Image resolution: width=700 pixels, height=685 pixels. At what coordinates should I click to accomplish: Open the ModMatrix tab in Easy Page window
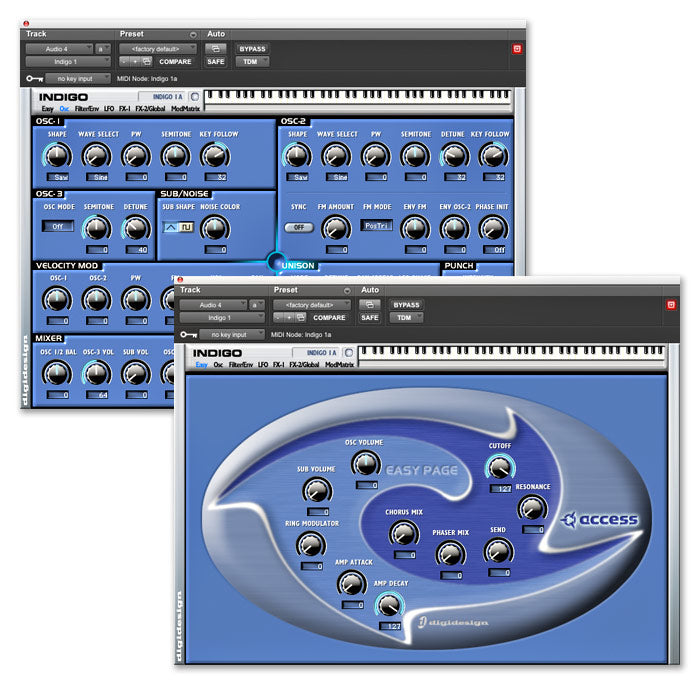(x=334, y=365)
